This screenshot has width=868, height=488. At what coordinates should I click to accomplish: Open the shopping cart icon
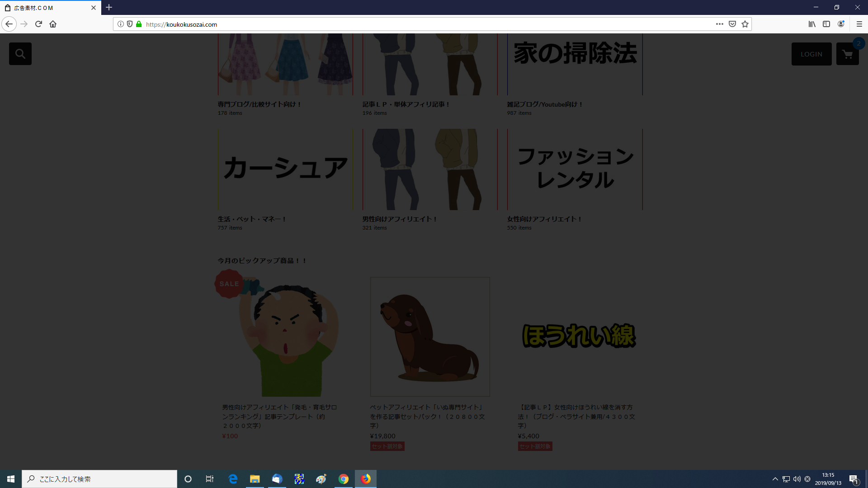[847, 54]
